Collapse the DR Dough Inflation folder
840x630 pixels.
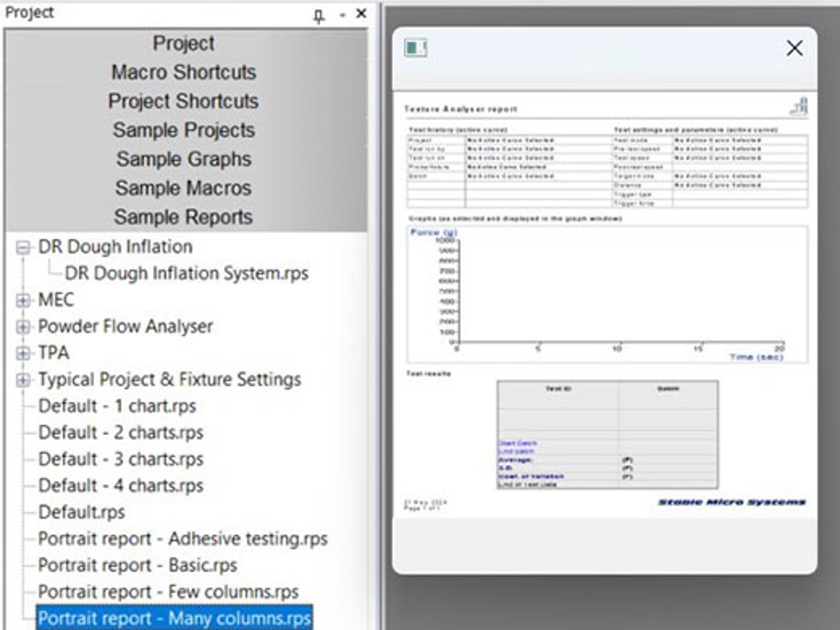coord(23,247)
